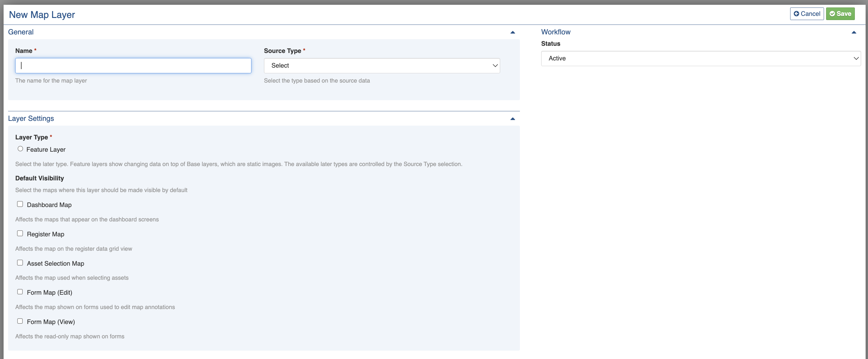This screenshot has width=868, height=359.
Task: Collapse the Workflow panel arrow
Action: pos(854,32)
